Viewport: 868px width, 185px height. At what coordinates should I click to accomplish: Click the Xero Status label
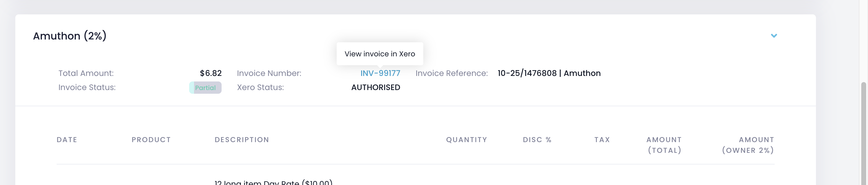[x=260, y=87]
